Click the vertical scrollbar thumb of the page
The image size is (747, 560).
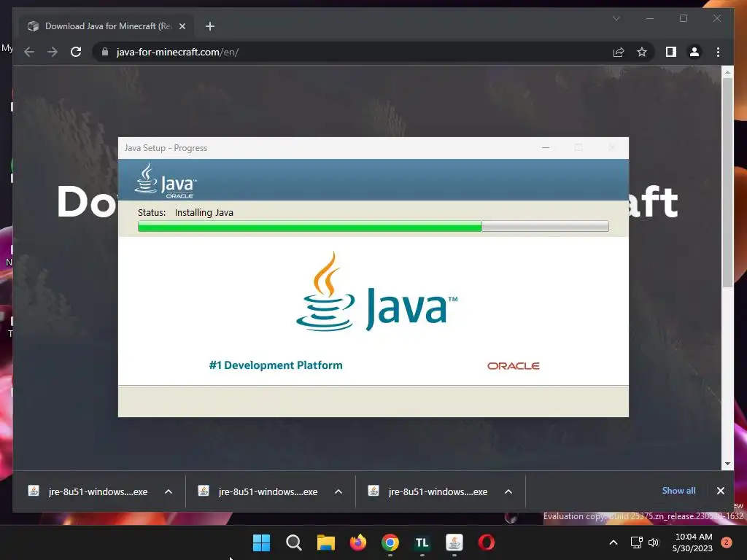tap(727, 183)
